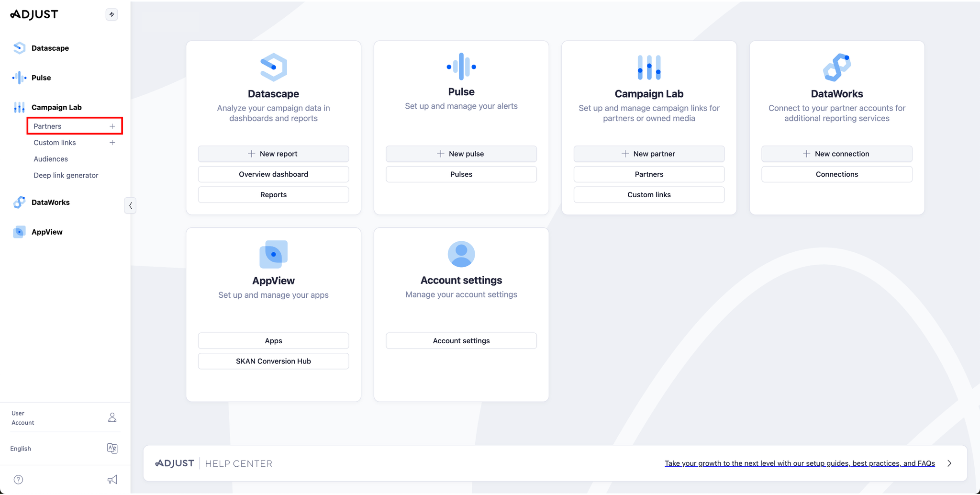Image resolution: width=980 pixels, height=495 pixels.
Task: Open the help question mark icon
Action: [x=18, y=480]
